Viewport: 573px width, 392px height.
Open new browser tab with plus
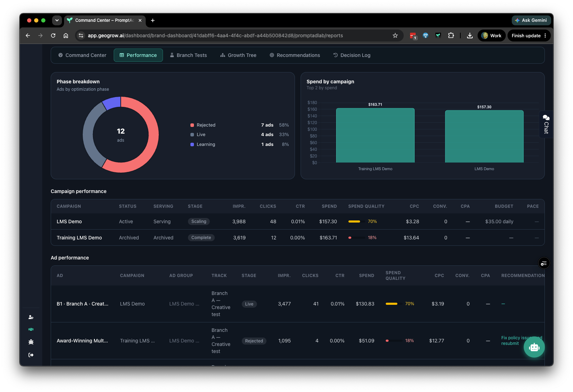(x=153, y=20)
